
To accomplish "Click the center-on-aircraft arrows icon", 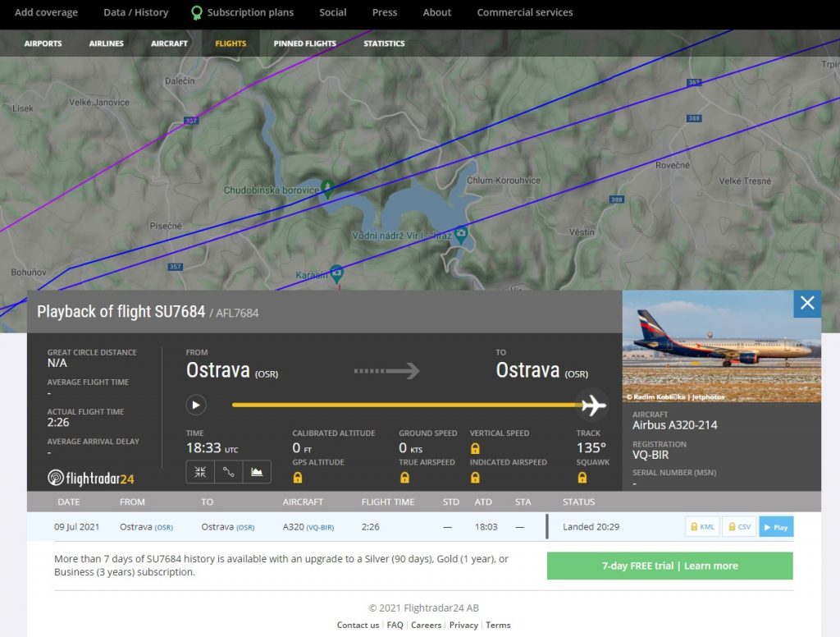I will point(200,472).
